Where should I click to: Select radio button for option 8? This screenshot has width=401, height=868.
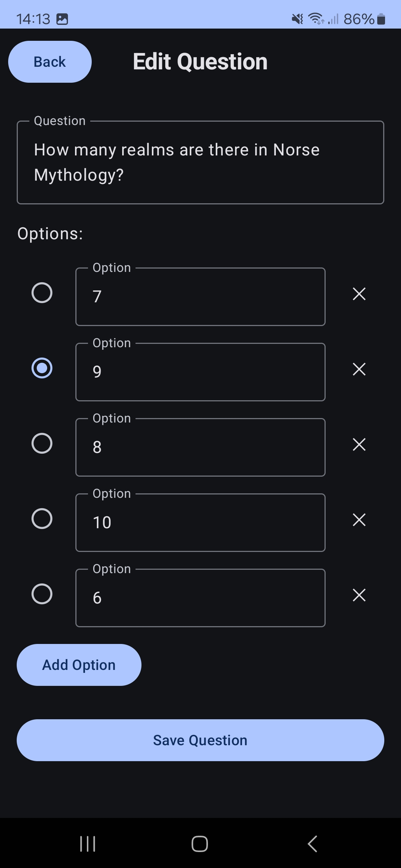[42, 443]
